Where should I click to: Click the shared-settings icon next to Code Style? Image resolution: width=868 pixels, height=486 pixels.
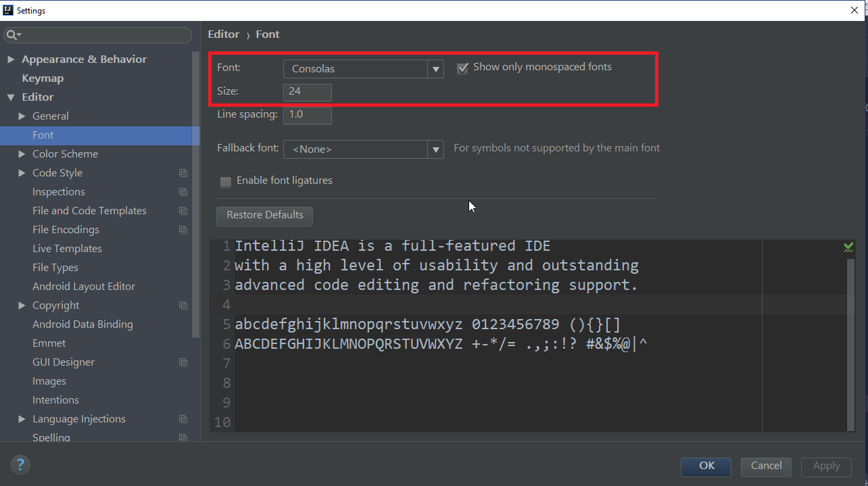click(183, 173)
